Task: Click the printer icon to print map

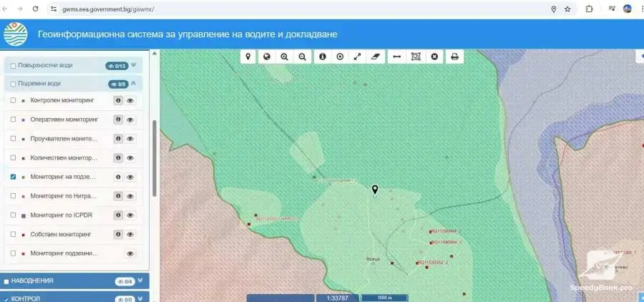Action: [454, 57]
